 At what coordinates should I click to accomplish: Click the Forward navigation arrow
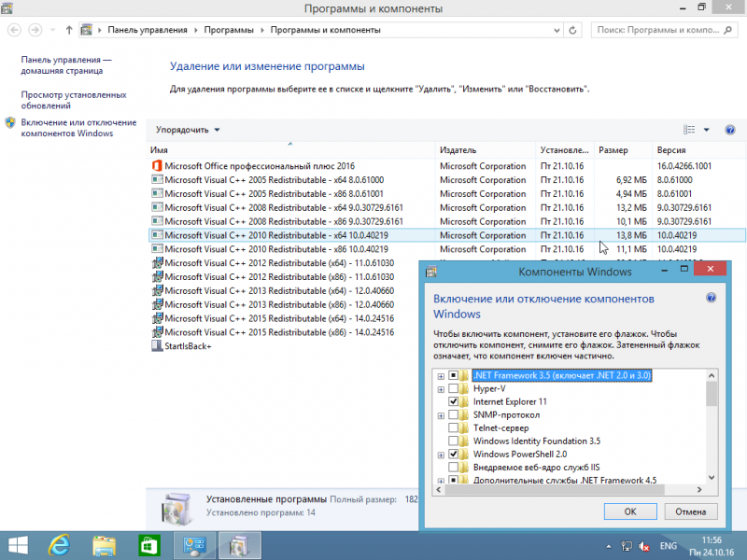[x=35, y=30]
